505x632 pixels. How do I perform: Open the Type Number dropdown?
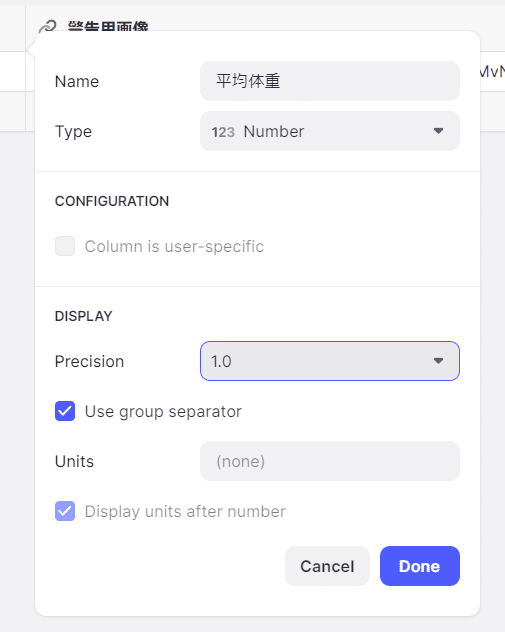tap(330, 131)
